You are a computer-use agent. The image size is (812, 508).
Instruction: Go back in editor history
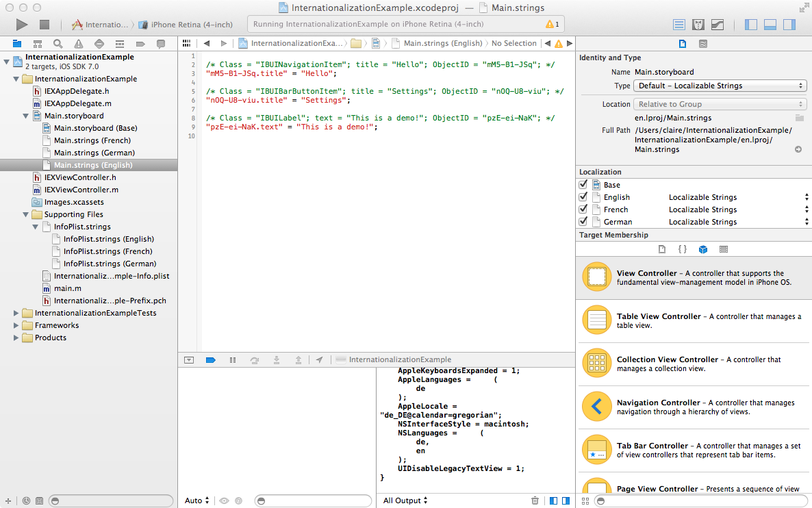pos(207,44)
